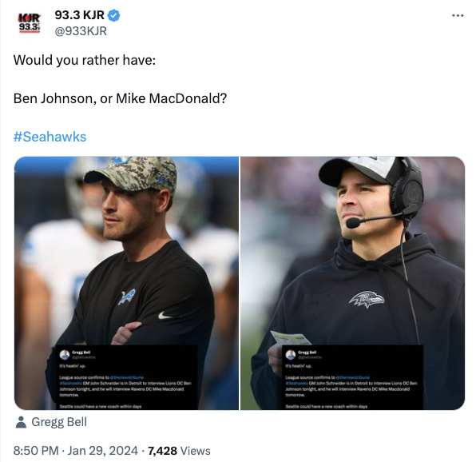The width and height of the screenshot is (476, 462).
Task: Open the @933KJR handle link
Action: tap(81, 31)
